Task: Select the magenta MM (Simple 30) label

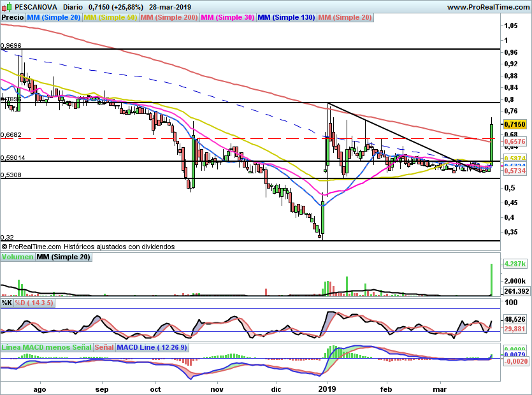Action: 227,18
